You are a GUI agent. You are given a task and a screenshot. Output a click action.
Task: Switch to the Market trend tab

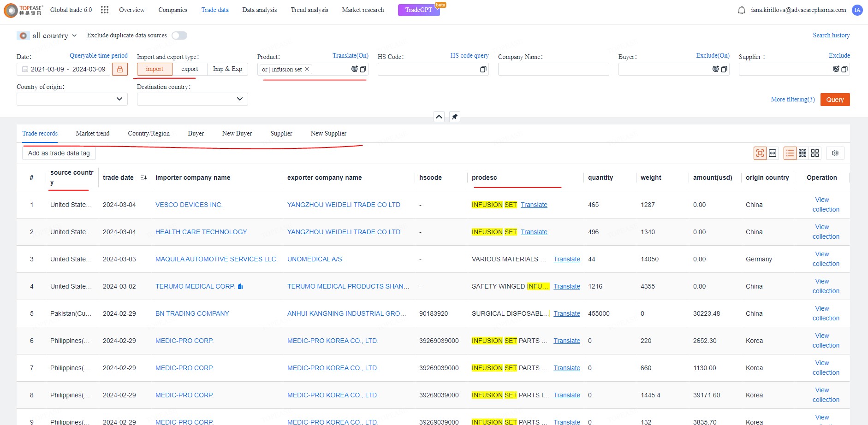tap(93, 134)
